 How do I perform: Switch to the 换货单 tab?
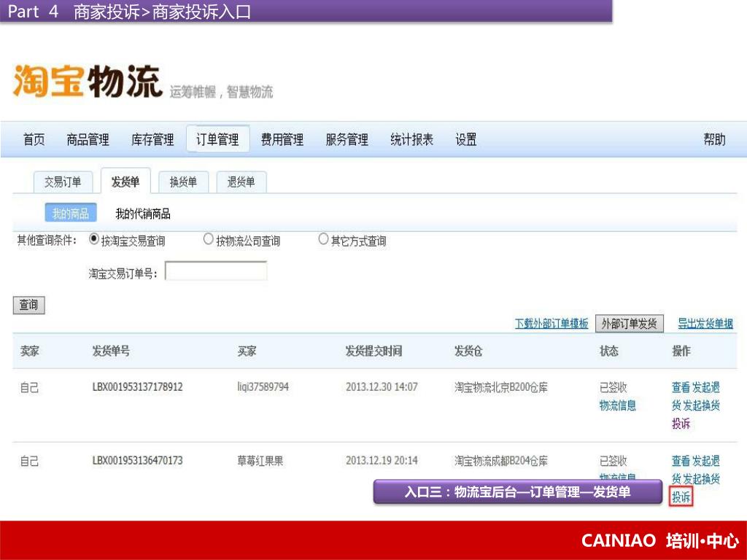[183, 182]
